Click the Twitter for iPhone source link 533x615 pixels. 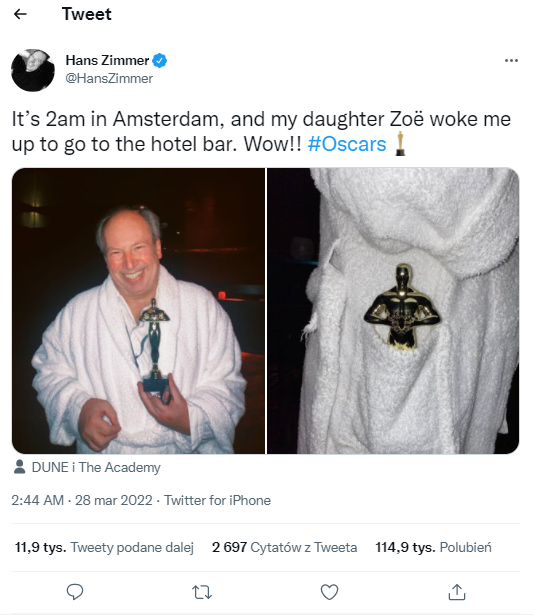pos(217,500)
